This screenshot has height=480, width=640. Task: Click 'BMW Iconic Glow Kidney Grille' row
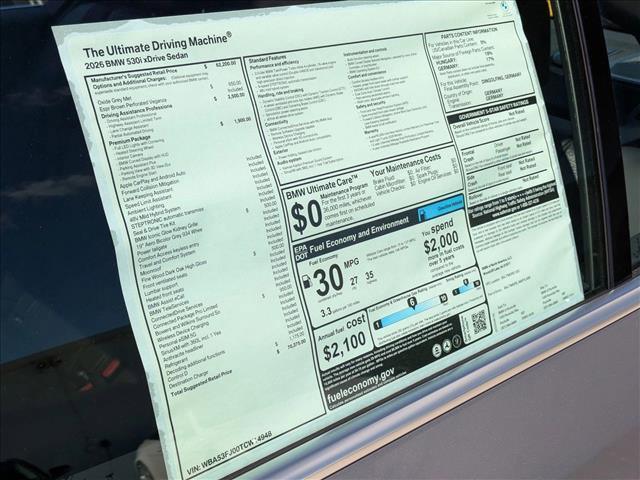click(166, 232)
